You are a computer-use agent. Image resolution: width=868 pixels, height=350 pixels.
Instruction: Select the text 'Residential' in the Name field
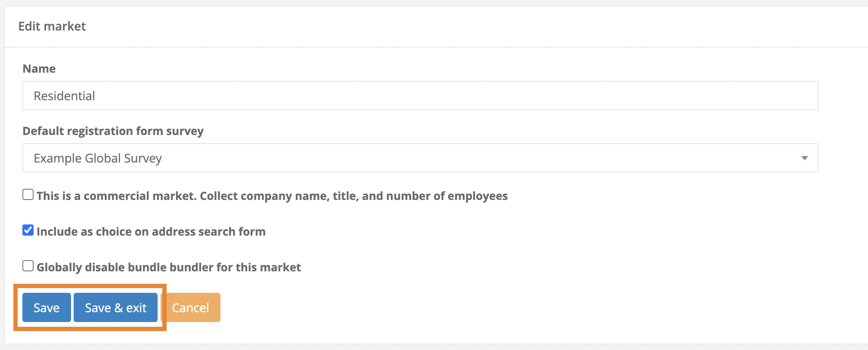coord(65,95)
